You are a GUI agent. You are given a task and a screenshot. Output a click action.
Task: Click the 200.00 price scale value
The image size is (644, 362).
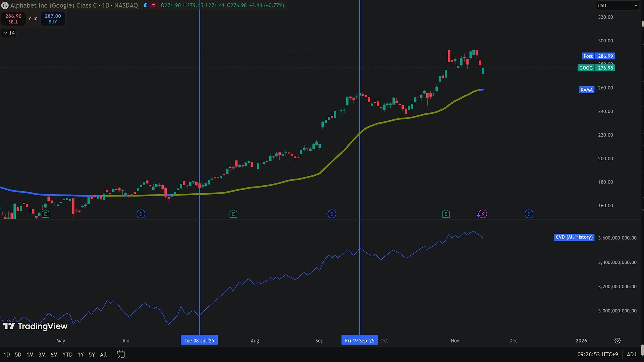605,158
